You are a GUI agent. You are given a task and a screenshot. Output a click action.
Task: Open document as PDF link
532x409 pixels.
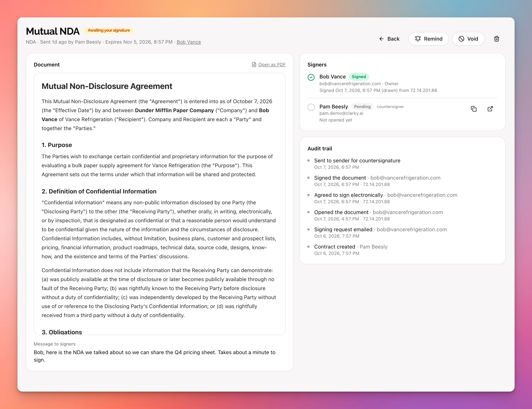tap(272, 64)
